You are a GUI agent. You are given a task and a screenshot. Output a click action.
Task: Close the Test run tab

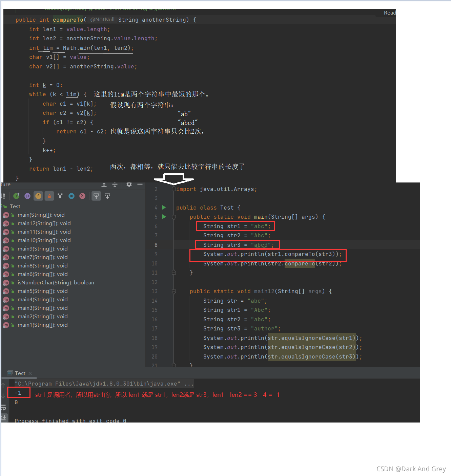click(30, 373)
